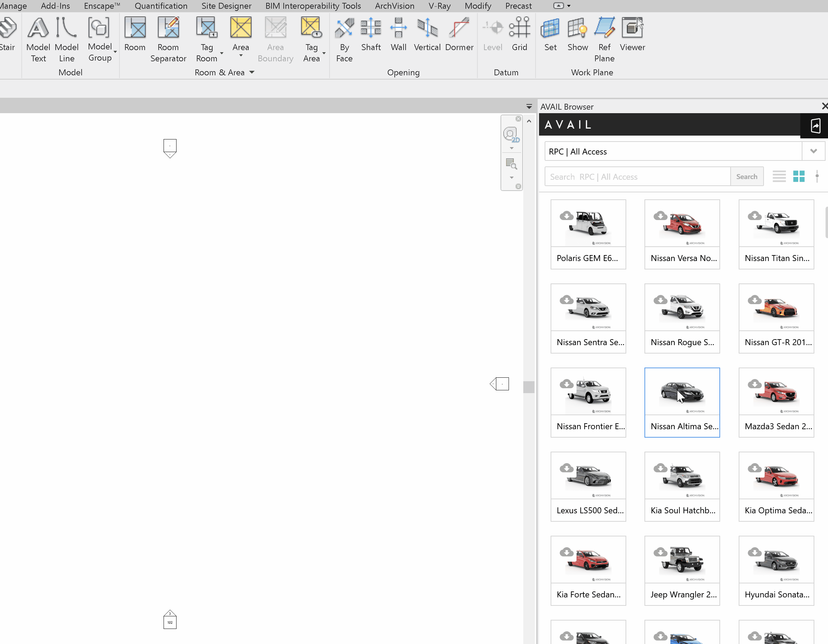This screenshot has height=644, width=828.
Task: Switch AVAIL browser to grid view
Action: [799, 176]
